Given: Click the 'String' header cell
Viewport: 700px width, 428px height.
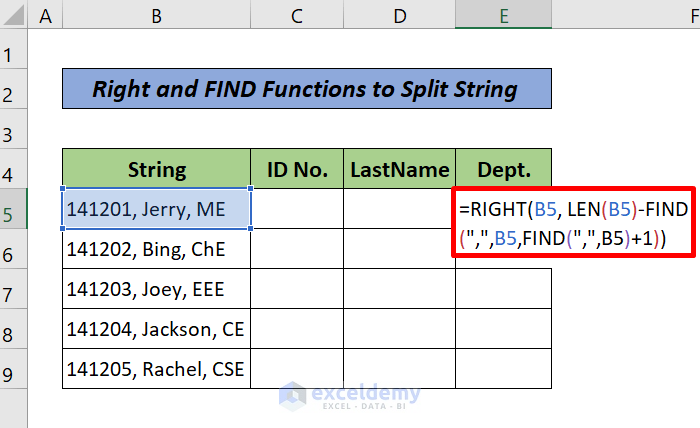Looking at the screenshot, I should [x=156, y=170].
